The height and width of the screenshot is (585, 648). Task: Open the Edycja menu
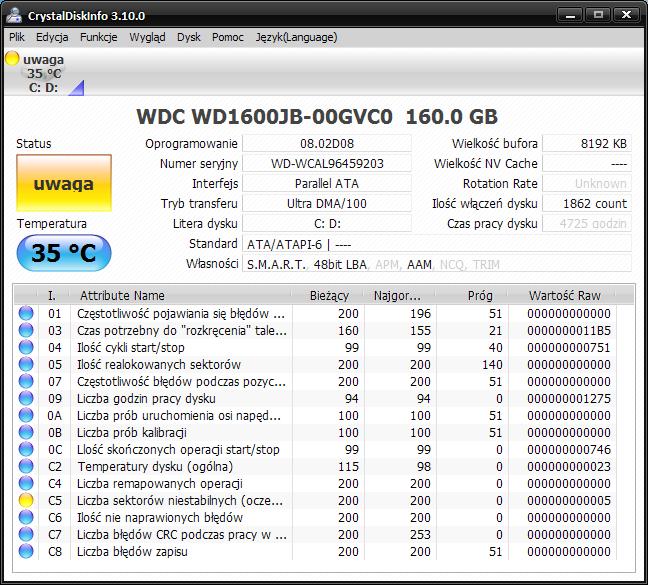(x=52, y=37)
